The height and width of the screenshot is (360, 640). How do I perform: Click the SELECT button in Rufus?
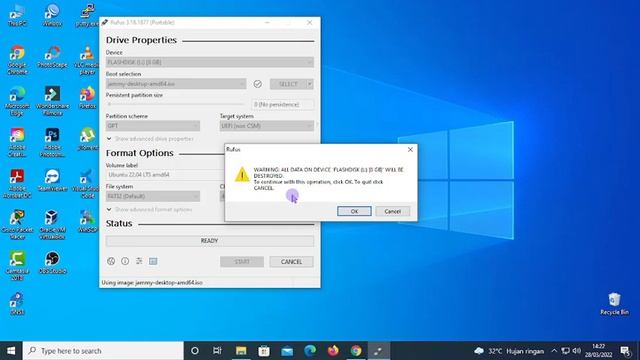[288, 84]
